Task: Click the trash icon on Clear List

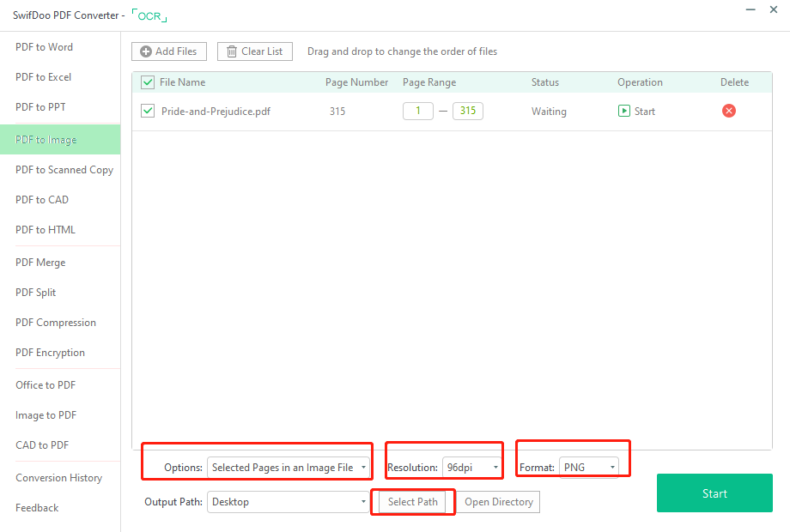Action: click(x=231, y=51)
